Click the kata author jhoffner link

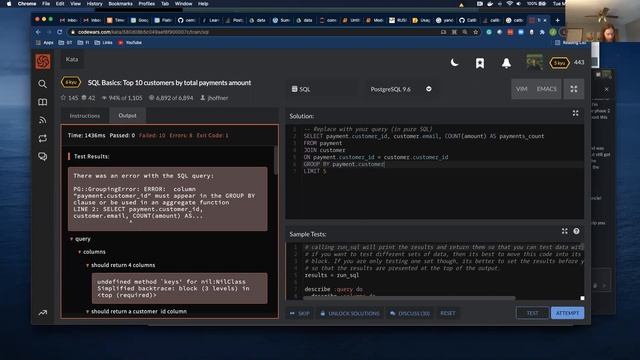[218, 98]
